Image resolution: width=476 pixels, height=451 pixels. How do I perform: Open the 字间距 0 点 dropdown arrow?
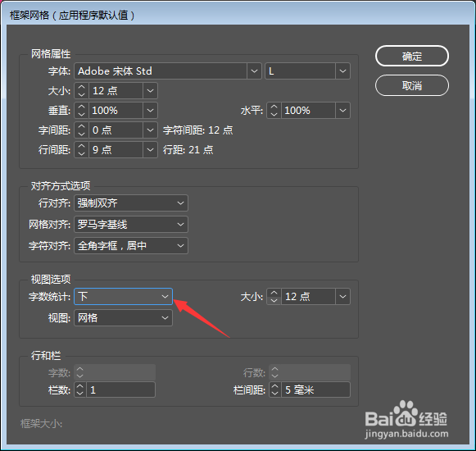point(150,130)
